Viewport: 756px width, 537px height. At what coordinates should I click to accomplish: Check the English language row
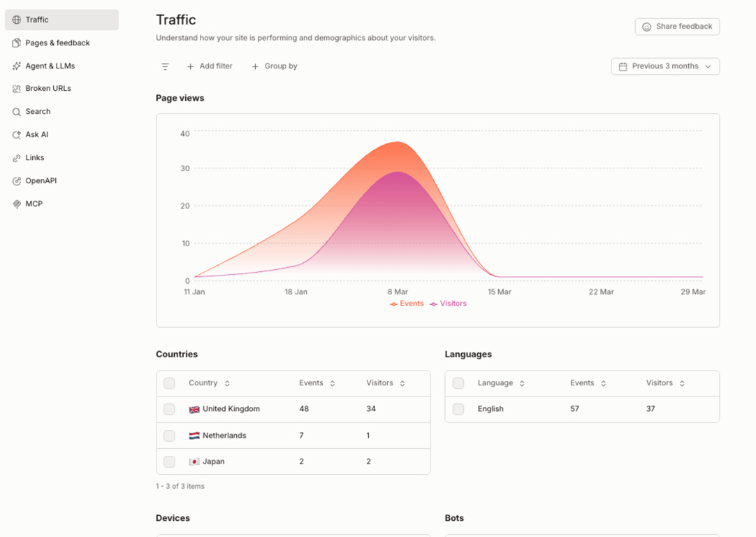[x=458, y=409]
